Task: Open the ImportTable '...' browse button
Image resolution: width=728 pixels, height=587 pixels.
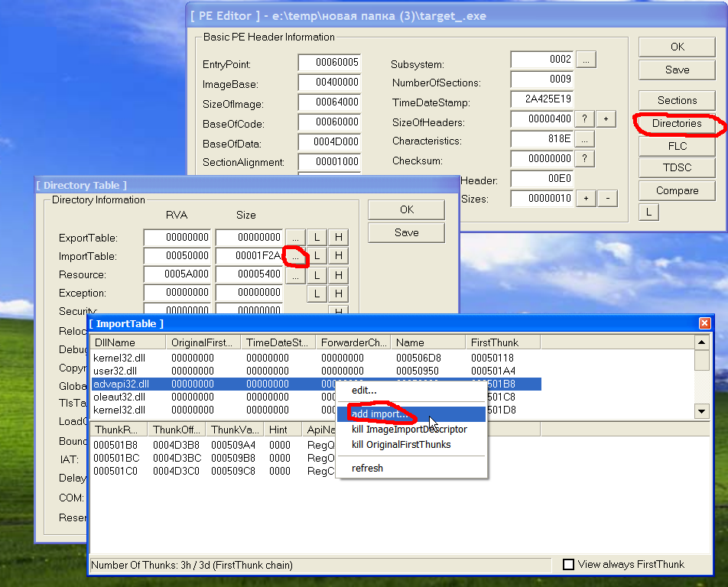Action: [x=295, y=256]
